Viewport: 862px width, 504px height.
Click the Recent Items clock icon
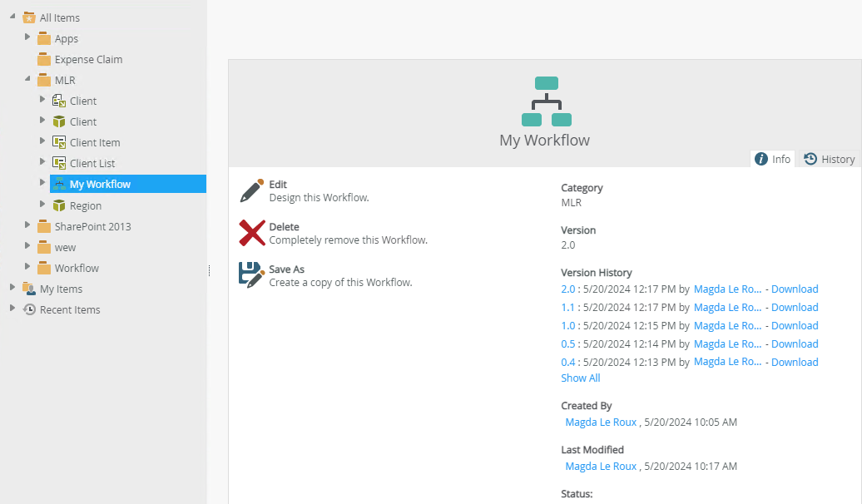[x=29, y=309]
